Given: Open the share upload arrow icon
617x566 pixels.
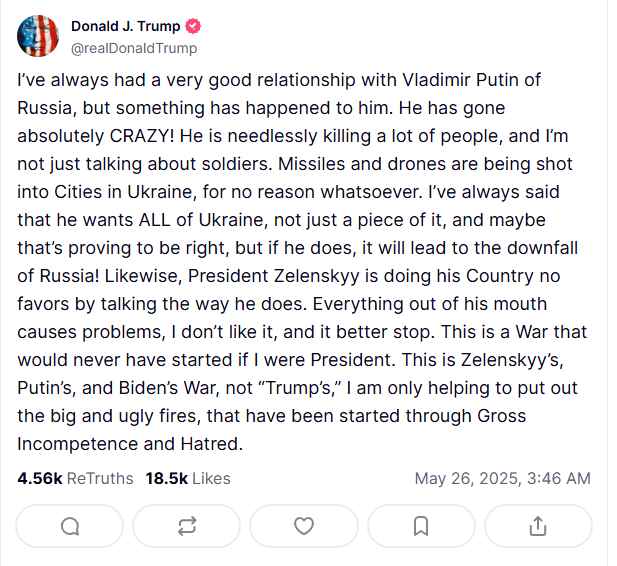Looking at the screenshot, I should click(x=538, y=526).
